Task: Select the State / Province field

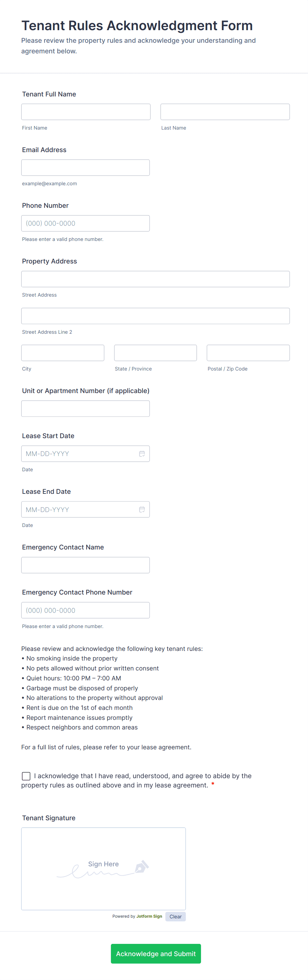Action: click(x=155, y=353)
